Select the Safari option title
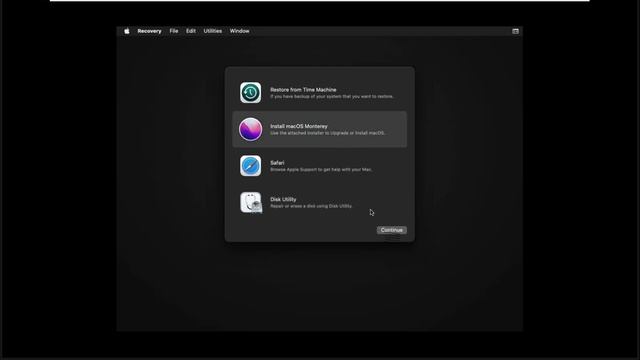 pos(277,162)
